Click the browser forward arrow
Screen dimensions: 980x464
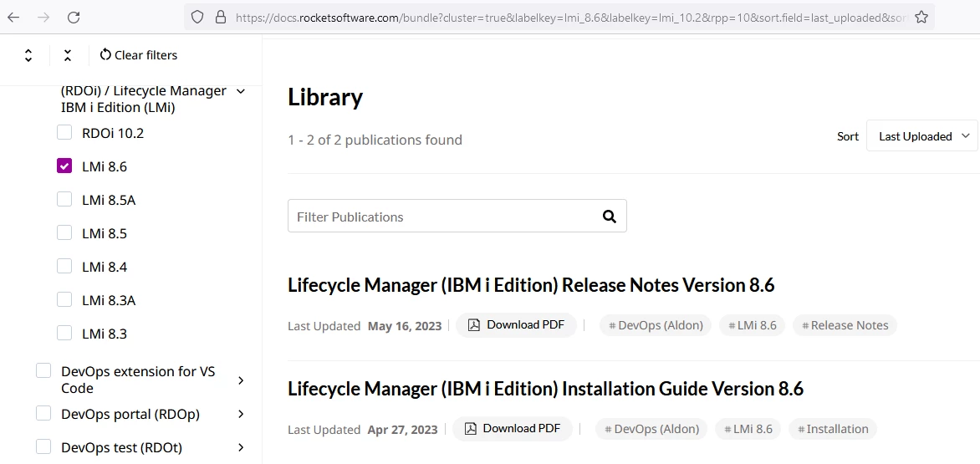43,17
